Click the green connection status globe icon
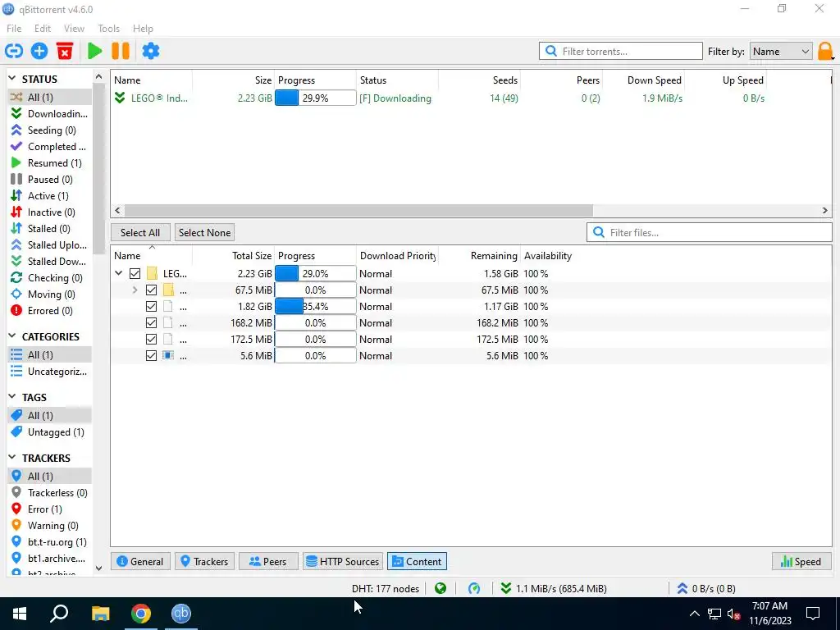 pos(441,589)
